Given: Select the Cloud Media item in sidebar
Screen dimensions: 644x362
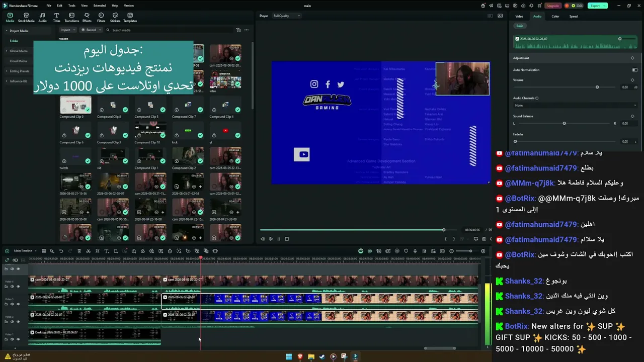Looking at the screenshot, I should point(18,61).
